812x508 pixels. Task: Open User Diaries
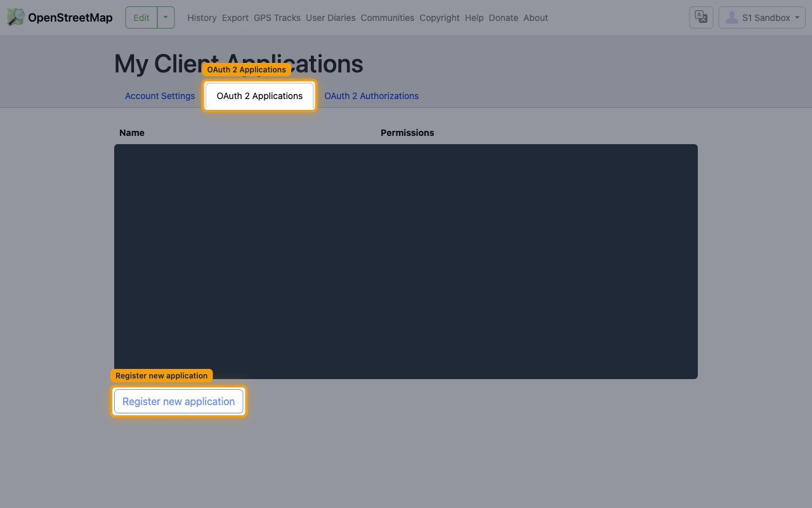pos(331,18)
